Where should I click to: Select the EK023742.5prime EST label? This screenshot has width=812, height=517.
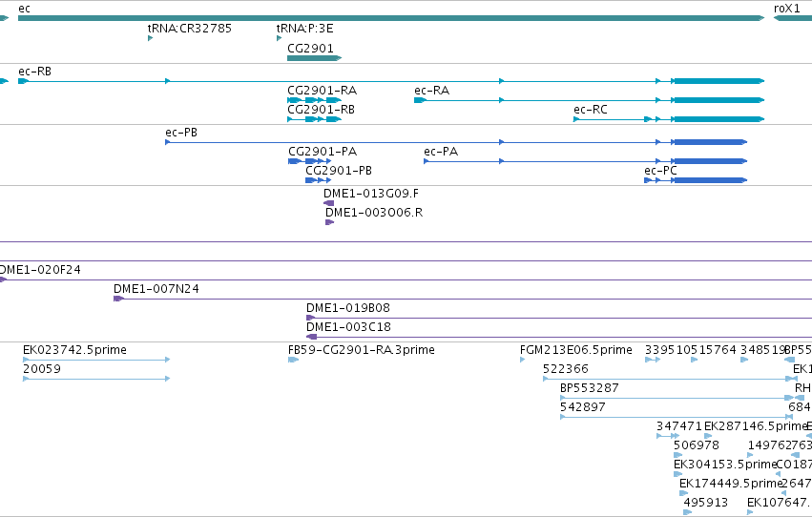pyautogui.click(x=74, y=350)
